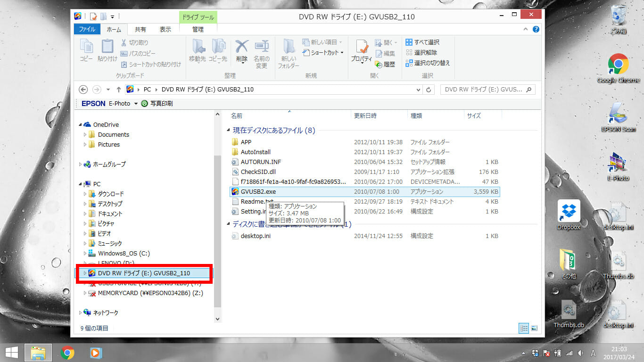Switch to the Home (ホーム) ribbon tab
This screenshot has height=362, width=644.
click(x=114, y=29)
